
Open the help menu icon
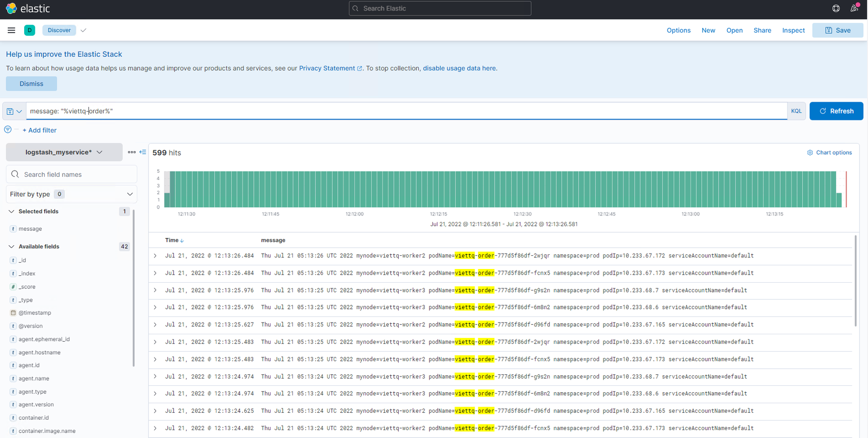[836, 8]
